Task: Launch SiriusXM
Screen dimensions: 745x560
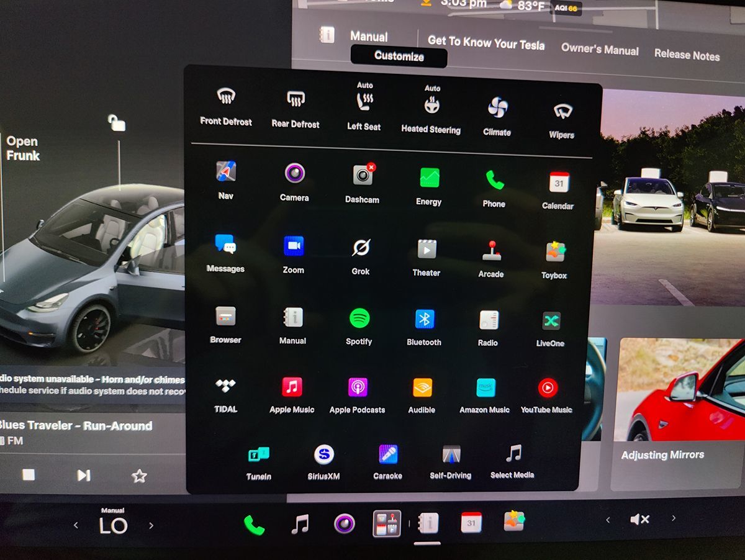Action: tap(323, 463)
